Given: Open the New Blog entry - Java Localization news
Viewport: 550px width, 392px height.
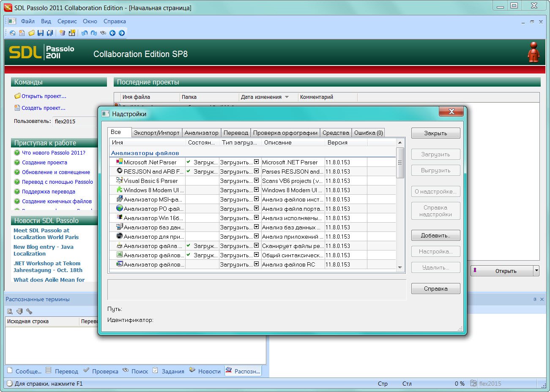Looking at the screenshot, I should pyautogui.click(x=43, y=250).
